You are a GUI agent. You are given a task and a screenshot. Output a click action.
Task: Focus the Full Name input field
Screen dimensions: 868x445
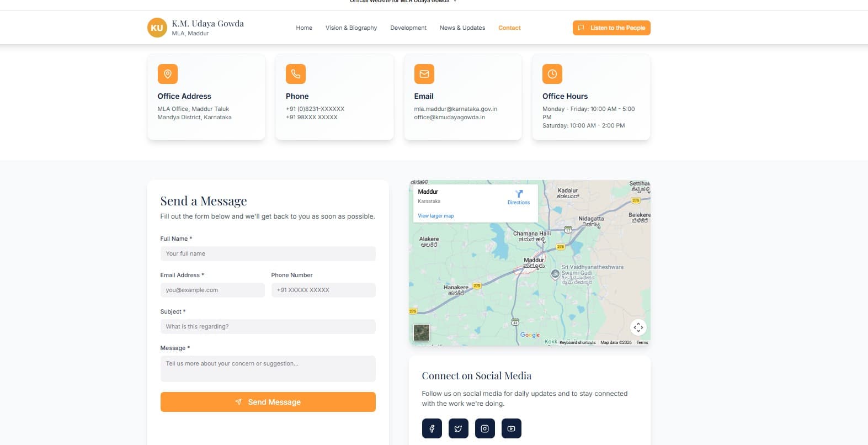pyautogui.click(x=268, y=254)
